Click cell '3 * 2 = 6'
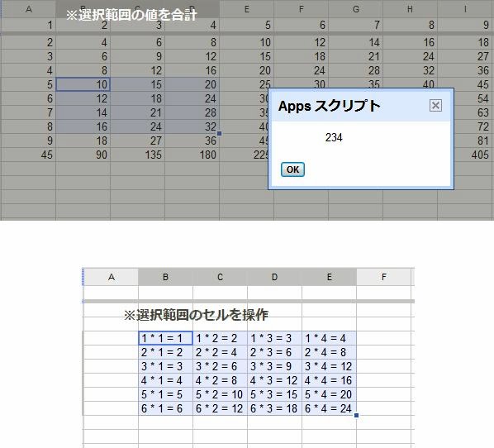The width and height of the screenshot is (494, 448). (x=220, y=366)
